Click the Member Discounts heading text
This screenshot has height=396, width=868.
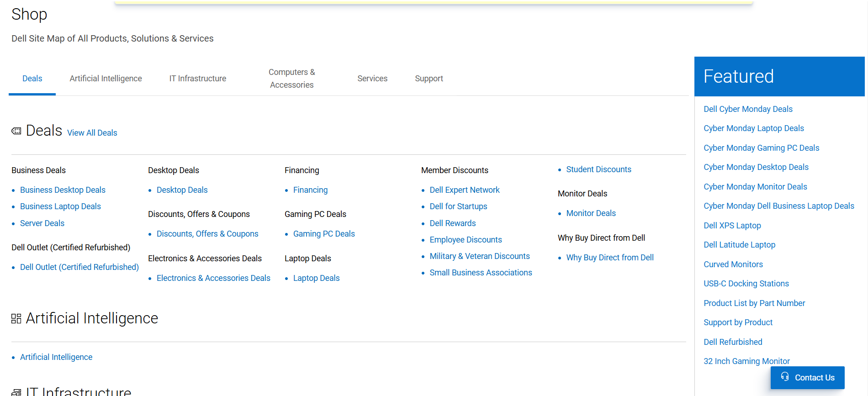tap(455, 170)
